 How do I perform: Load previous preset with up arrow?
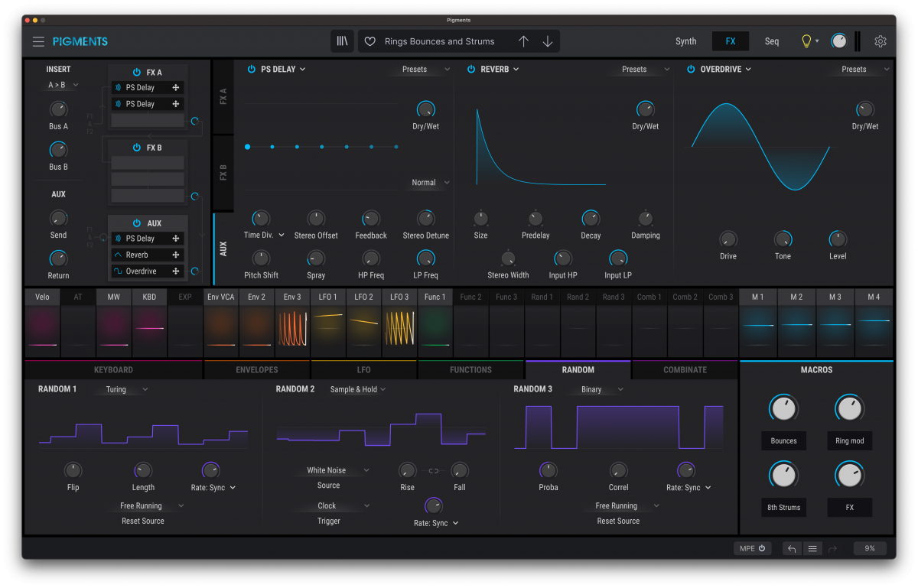coord(523,41)
